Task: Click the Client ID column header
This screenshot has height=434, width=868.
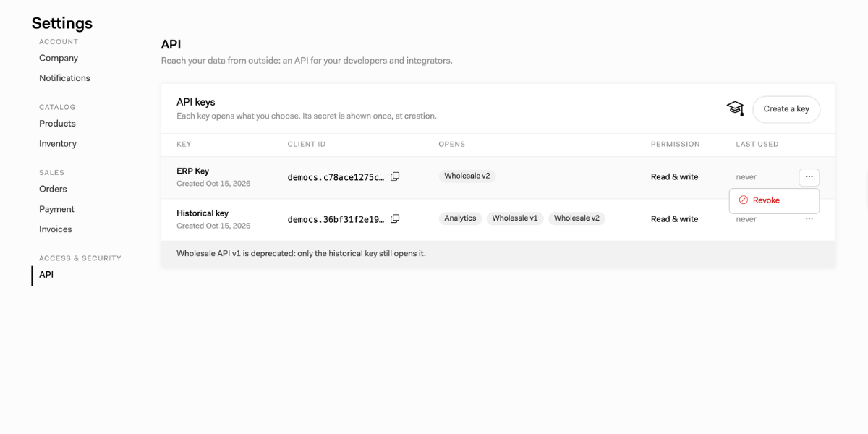Action: point(307,145)
